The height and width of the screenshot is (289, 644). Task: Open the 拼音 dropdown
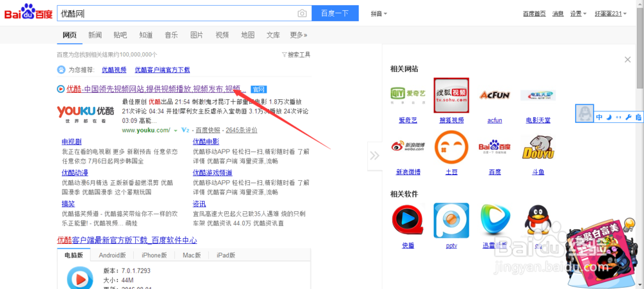[379, 14]
